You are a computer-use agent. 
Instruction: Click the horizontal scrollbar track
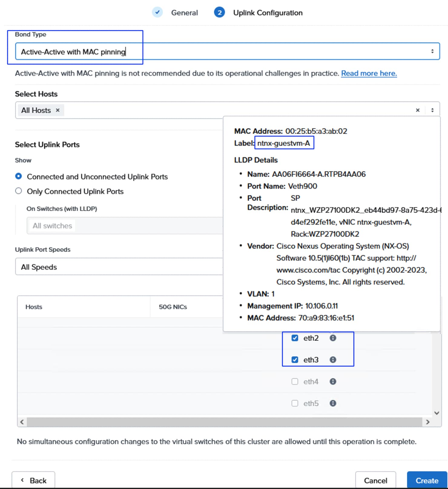click(224, 422)
